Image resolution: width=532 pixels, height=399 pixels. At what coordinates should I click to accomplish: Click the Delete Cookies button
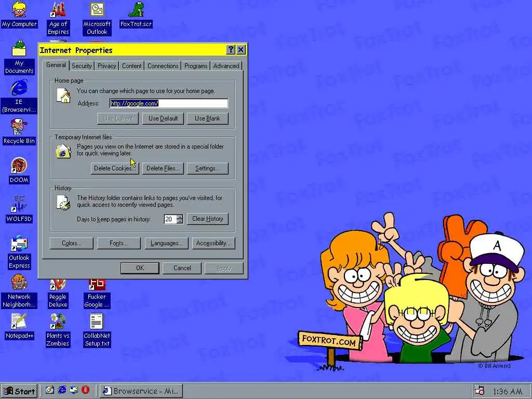point(115,168)
